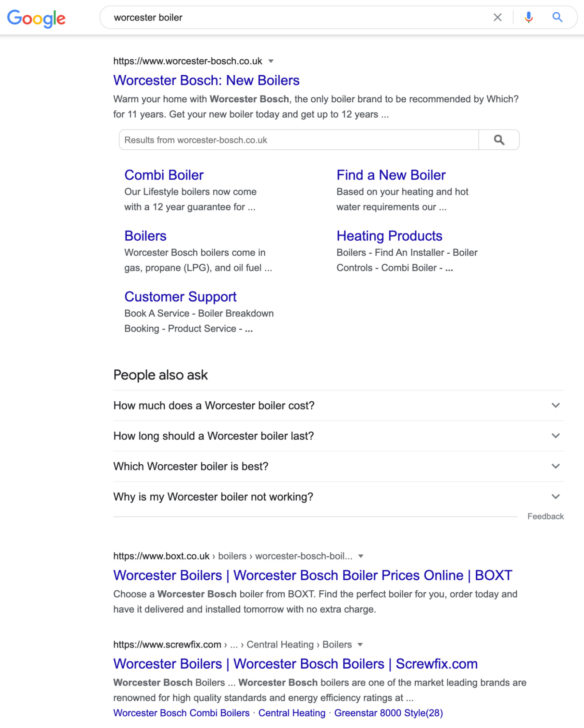Expand "How long should a Worcester boiler last?"
The width and height of the screenshot is (584, 728).
coord(555,436)
